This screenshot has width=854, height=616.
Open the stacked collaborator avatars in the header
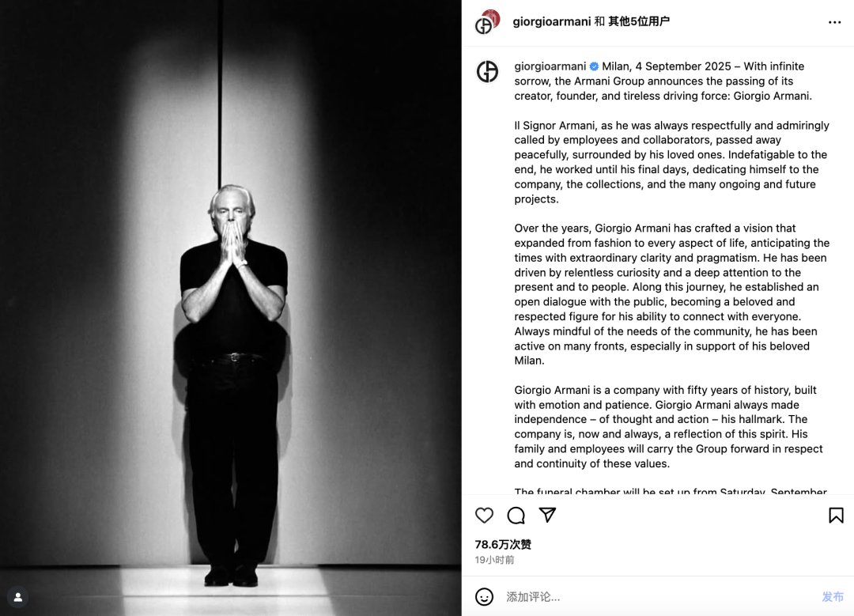point(487,22)
